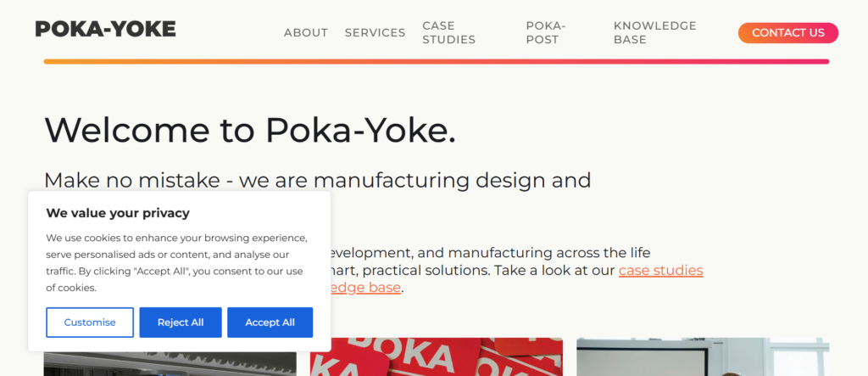The image size is (868, 376).
Task: Open the About menu item
Action: [x=305, y=33]
